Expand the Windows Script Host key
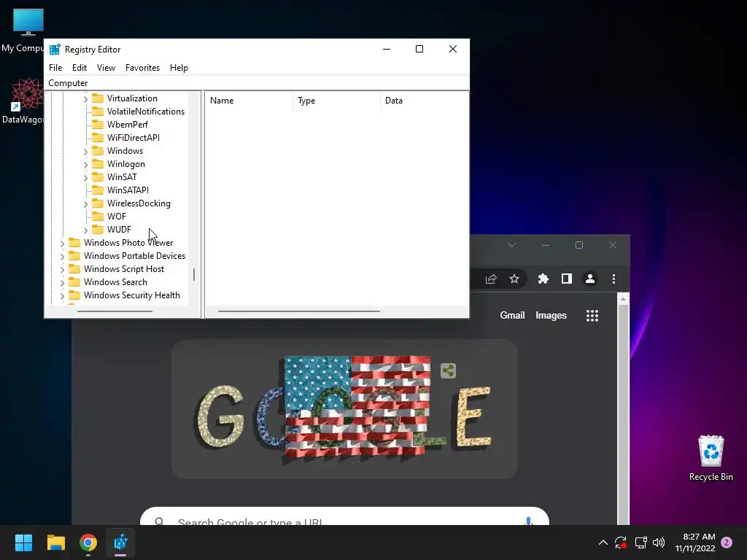747x560 pixels. [63, 270]
